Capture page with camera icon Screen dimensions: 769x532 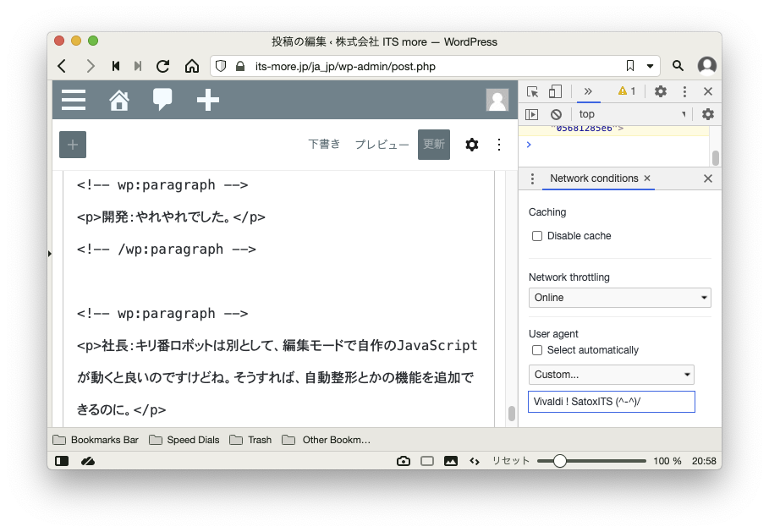pyautogui.click(x=404, y=461)
